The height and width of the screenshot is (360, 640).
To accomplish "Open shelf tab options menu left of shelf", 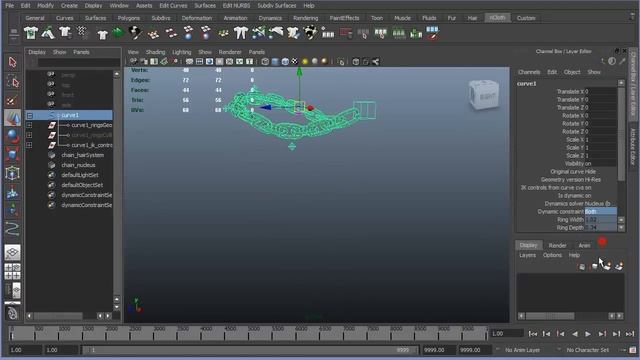I will click(13, 34).
